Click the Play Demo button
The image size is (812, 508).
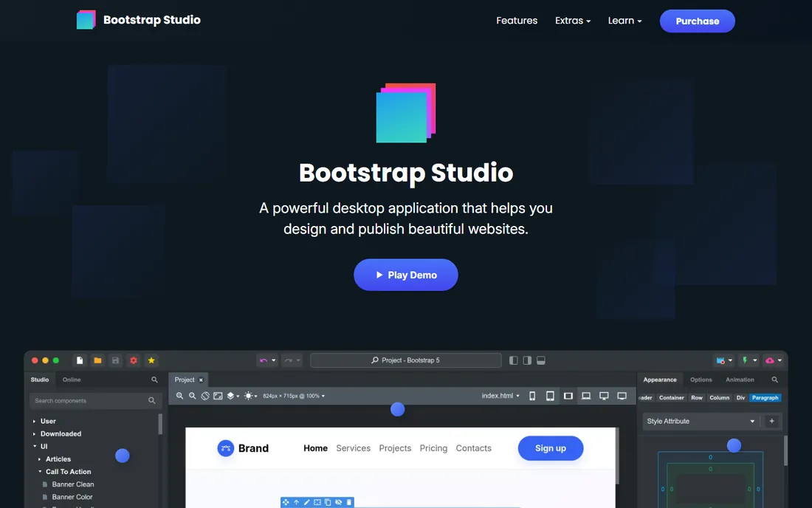point(406,275)
